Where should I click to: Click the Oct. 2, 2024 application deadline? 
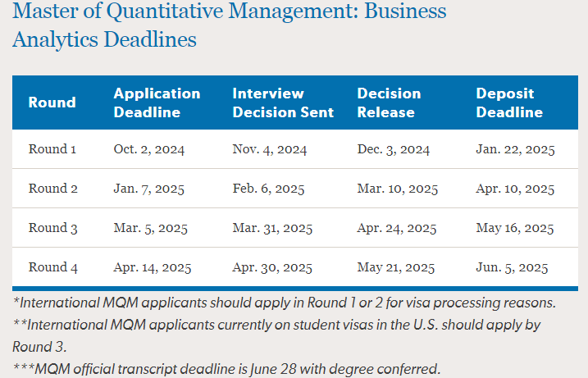149,149
